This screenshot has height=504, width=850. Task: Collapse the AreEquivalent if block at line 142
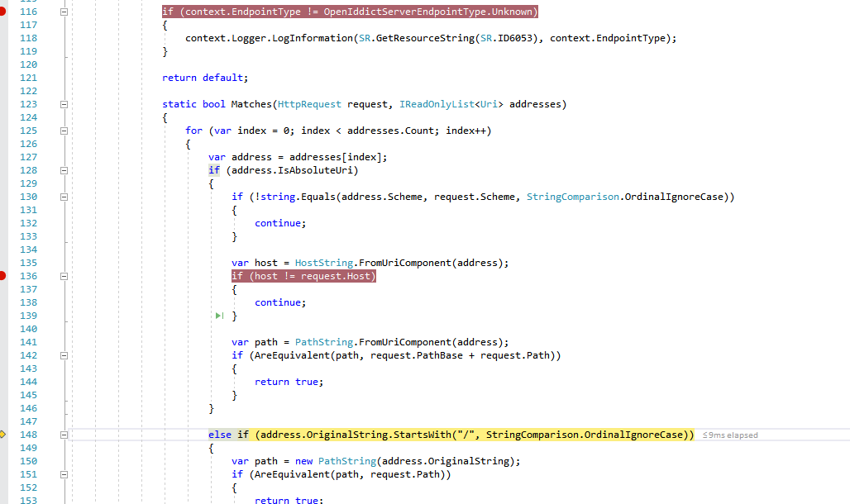point(64,354)
